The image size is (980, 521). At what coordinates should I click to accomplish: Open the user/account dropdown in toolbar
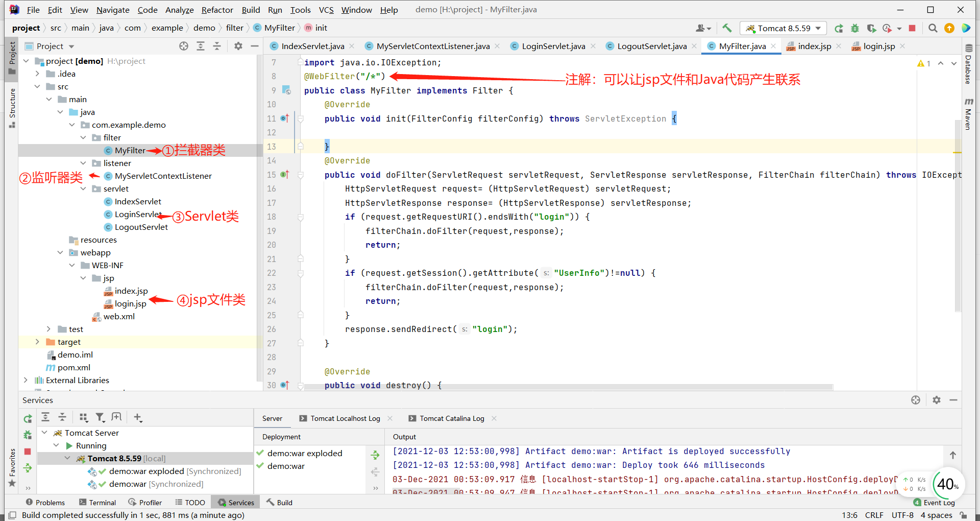coord(703,28)
